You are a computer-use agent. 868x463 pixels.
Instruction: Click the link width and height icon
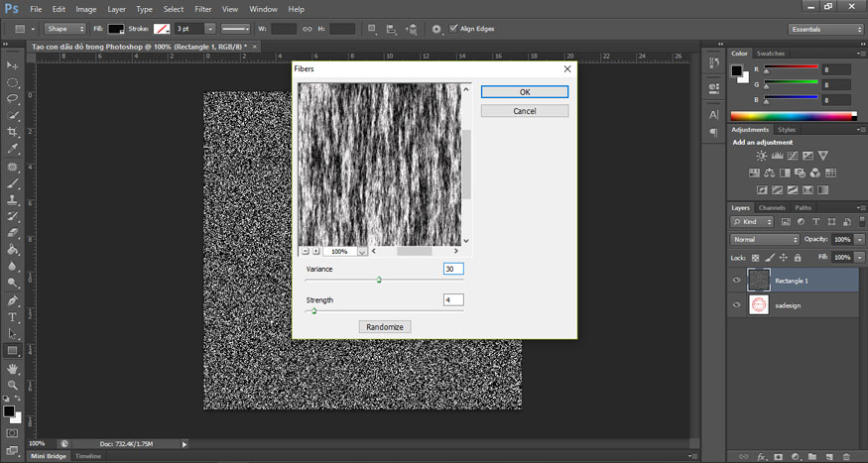point(308,29)
